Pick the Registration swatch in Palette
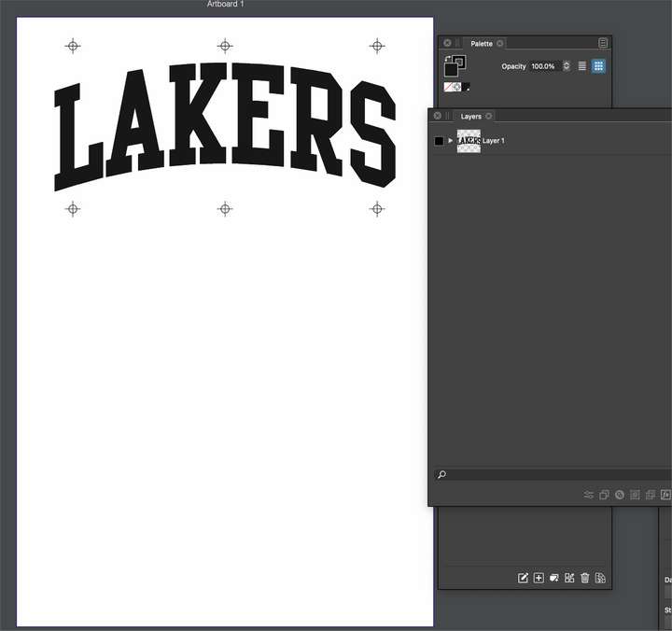This screenshot has height=631, width=672. [456, 87]
